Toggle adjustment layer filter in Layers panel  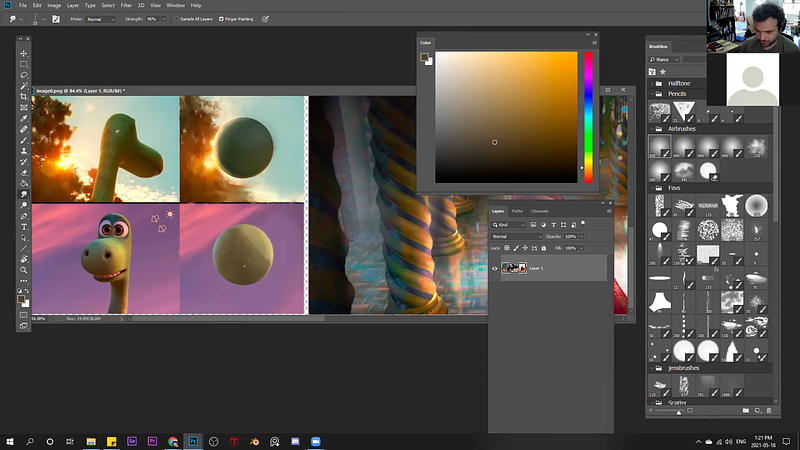543,224
